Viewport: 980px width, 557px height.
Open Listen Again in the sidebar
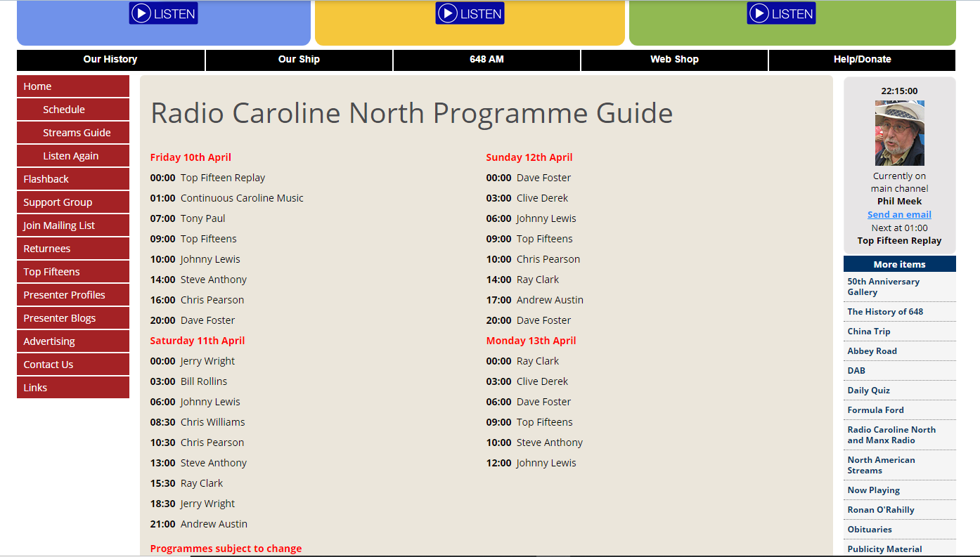tap(73, 156)
